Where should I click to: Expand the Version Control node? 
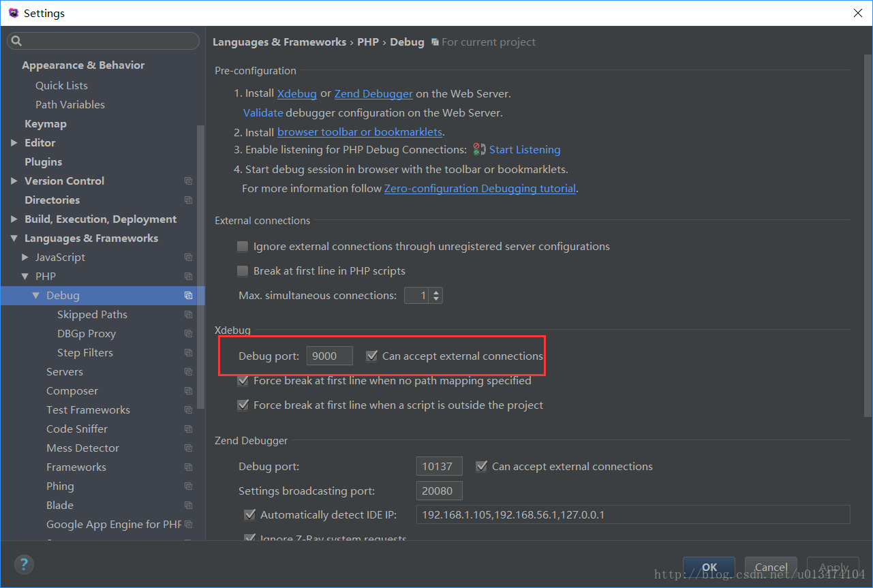tap(14, 181)
